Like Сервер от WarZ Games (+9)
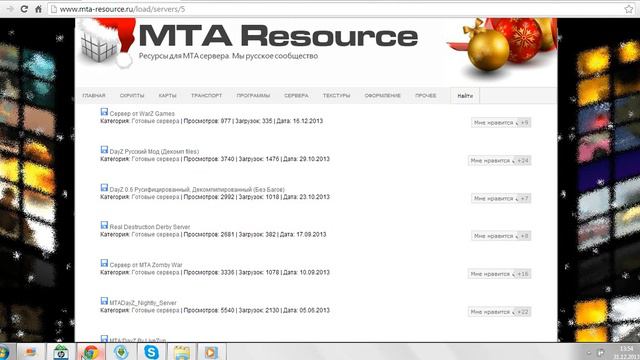640x360 pixels. [501, 122]
